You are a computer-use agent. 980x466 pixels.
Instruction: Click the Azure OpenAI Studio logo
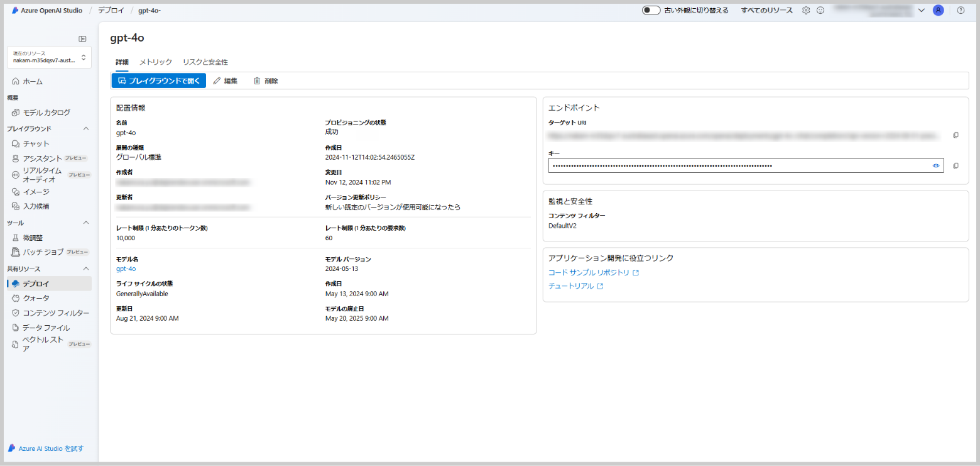click(x=47, y=10)
